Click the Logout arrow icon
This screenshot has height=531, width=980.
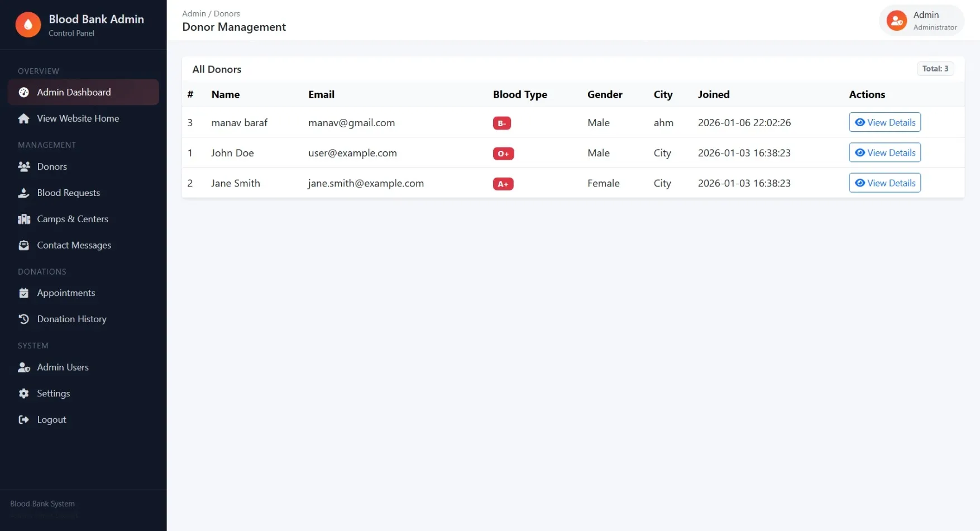pyautogui.click(x=23, y=419)
